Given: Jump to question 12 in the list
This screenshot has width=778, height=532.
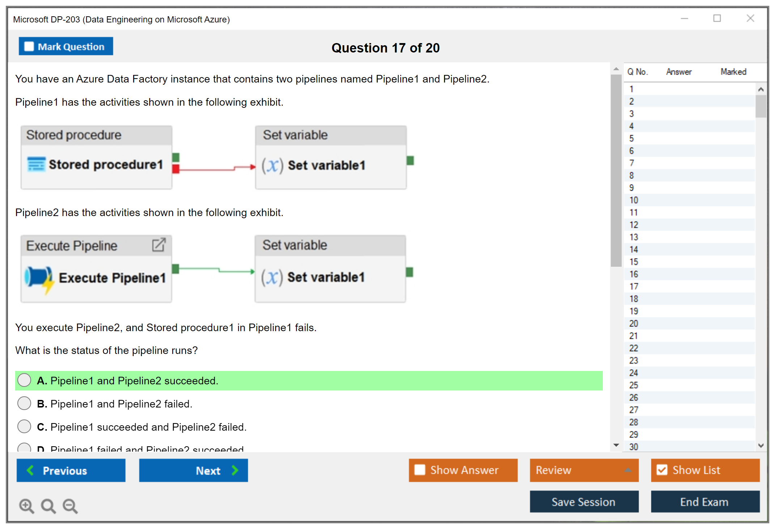Looking at the screenshot, I should click(x=634, y=225).
